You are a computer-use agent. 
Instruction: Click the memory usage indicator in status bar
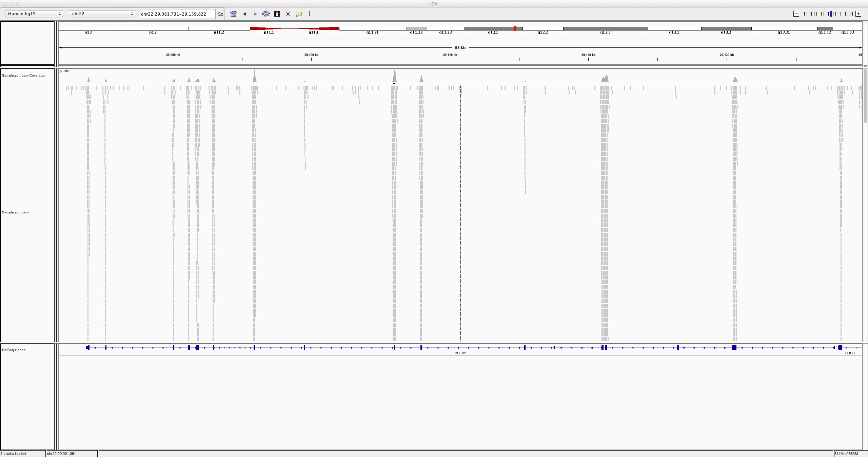tap(846, 454)
